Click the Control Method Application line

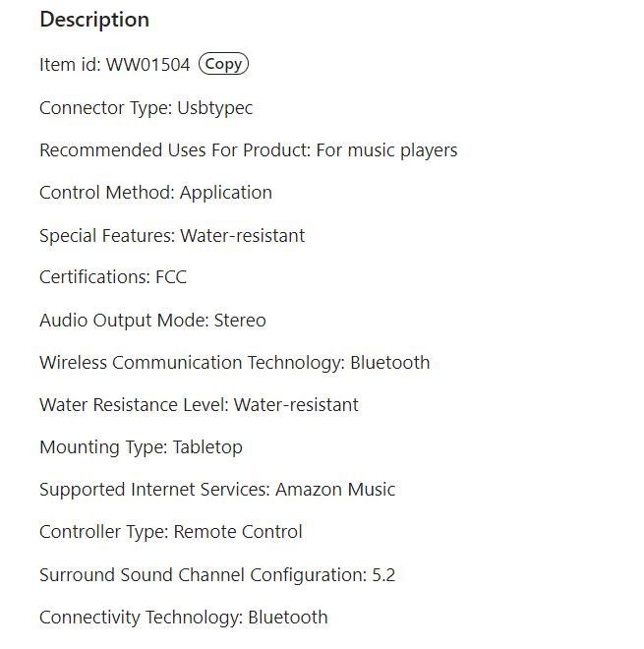click(x=155, y=194)
